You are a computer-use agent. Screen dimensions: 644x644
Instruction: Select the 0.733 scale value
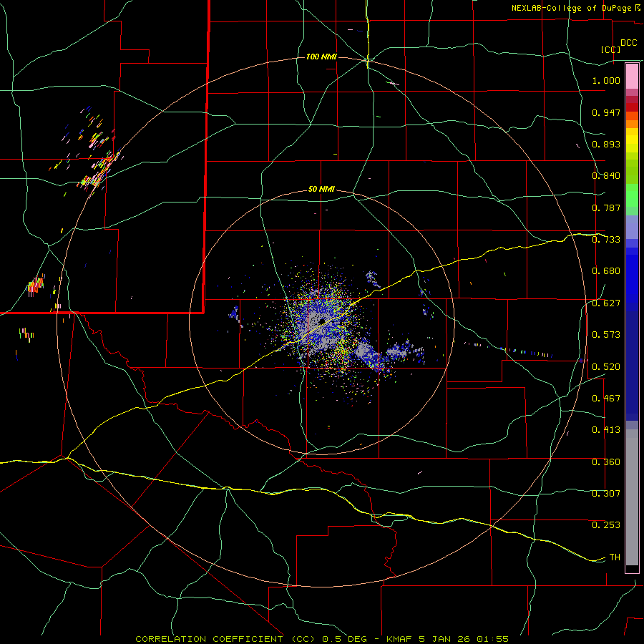[606, 240]
